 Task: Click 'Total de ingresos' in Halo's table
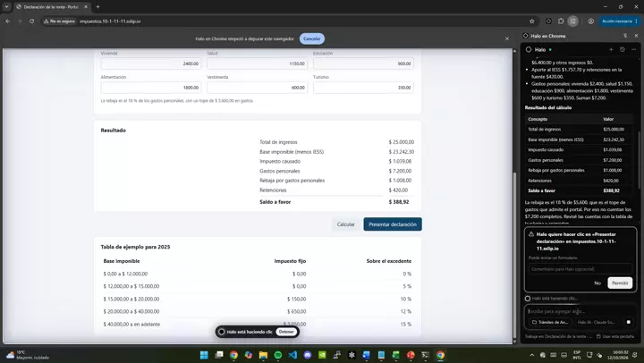coord(544,129)
